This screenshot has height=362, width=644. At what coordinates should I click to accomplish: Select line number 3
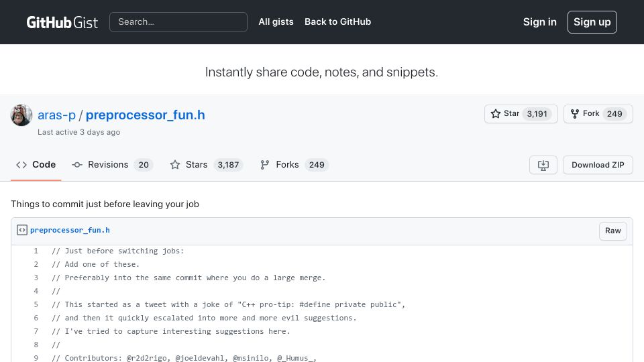36,278
